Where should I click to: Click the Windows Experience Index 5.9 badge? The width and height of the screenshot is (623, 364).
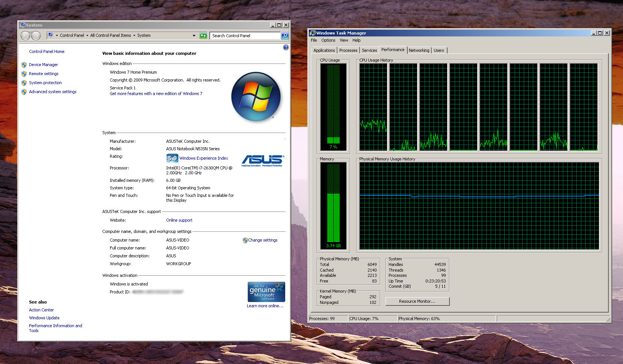pos(172,158)
